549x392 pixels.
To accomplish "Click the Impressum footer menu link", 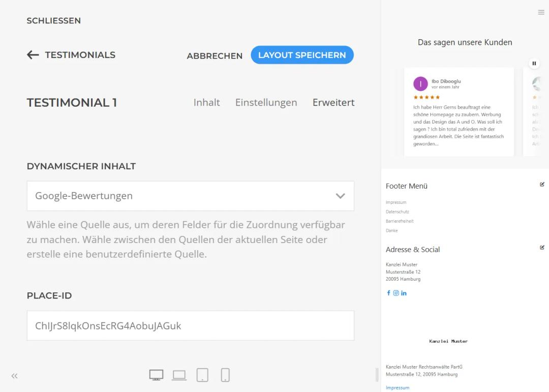I will pyautogui.click(x=396, y=202).
